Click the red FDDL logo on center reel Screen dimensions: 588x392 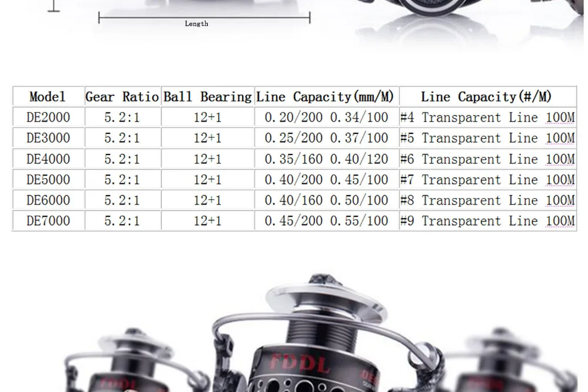pyautogui.click(x=300, y=363)
